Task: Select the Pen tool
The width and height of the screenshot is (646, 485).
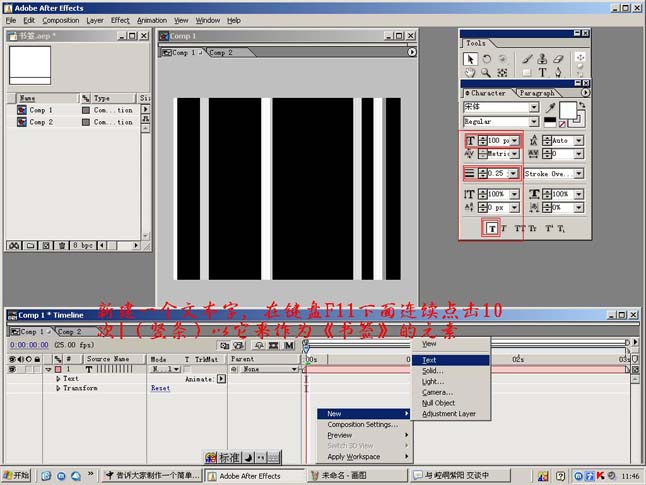Action: coord(558,73)
